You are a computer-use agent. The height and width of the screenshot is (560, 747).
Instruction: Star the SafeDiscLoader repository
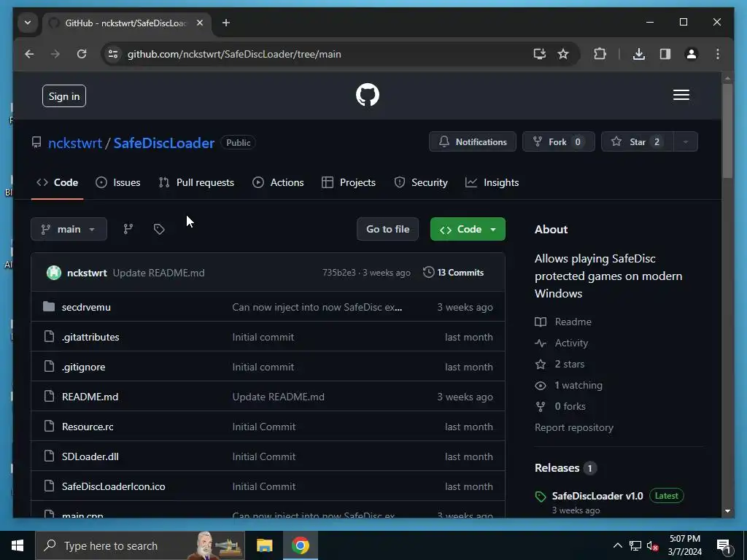(x=638, y=141)
